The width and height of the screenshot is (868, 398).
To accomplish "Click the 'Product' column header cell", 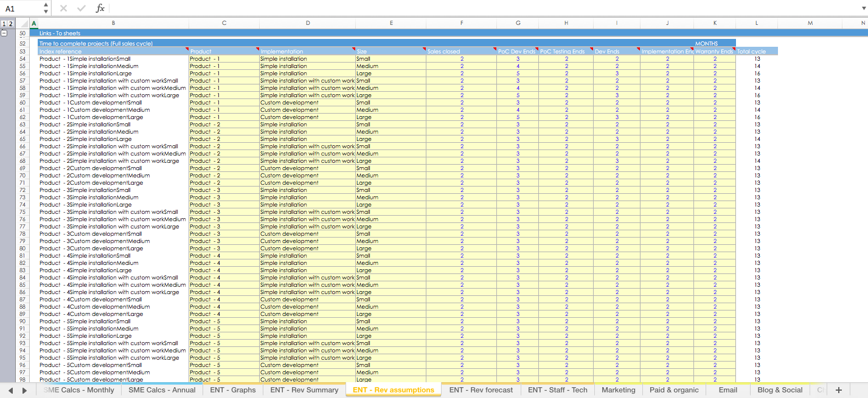I will coord(224,52).
